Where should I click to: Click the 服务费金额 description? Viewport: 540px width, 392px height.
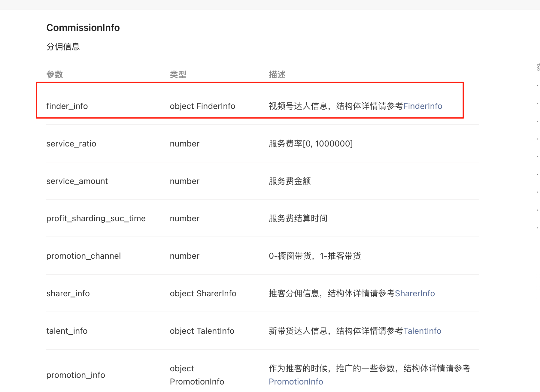[290, 181]
